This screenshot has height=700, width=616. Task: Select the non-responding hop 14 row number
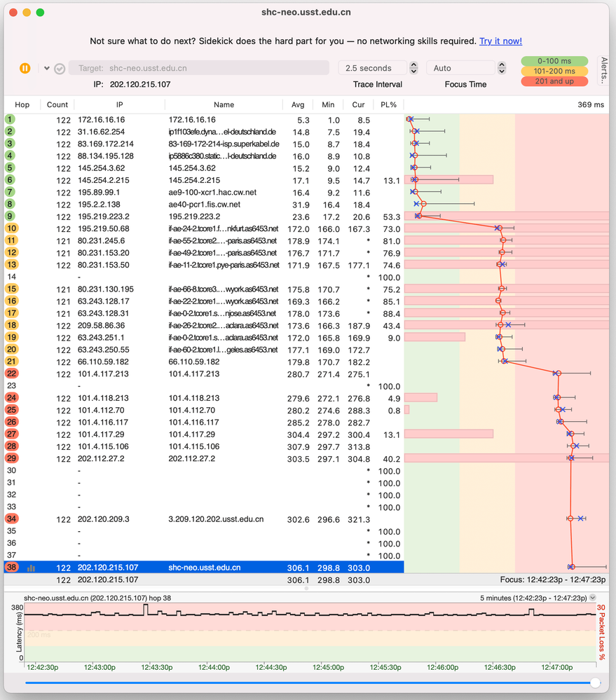(x=11, y=277)
